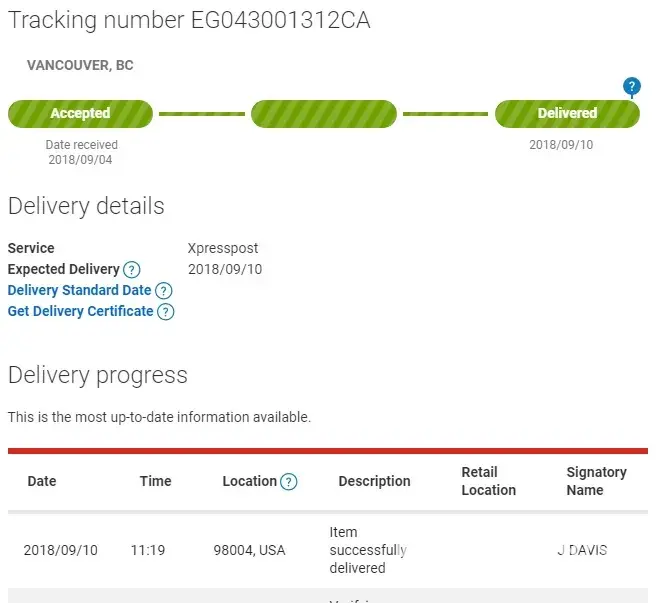Click the Accepted progress stage
The image size is (659, 603).
click(x=80, y=114)
